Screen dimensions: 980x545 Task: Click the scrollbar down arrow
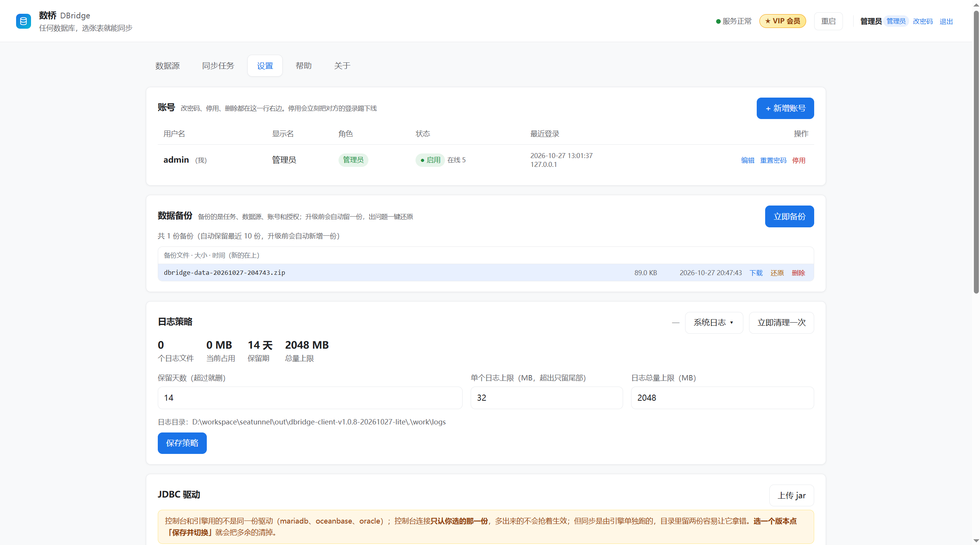click(976, 541)
